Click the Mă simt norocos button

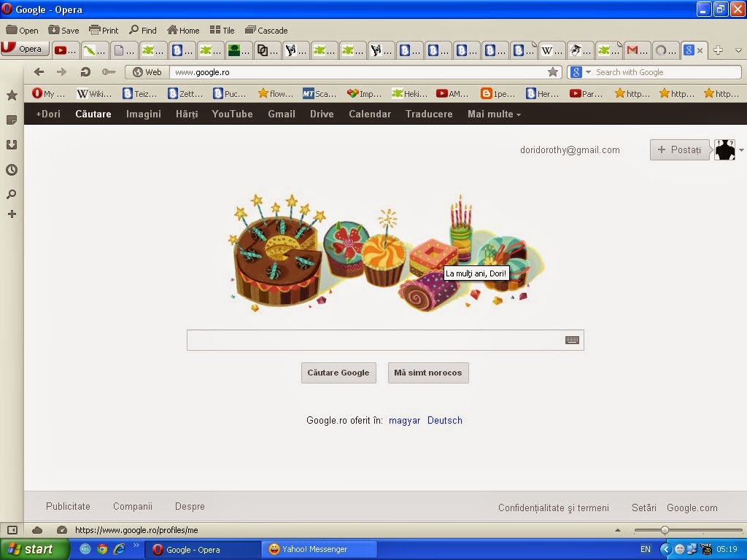pos(427,373)
